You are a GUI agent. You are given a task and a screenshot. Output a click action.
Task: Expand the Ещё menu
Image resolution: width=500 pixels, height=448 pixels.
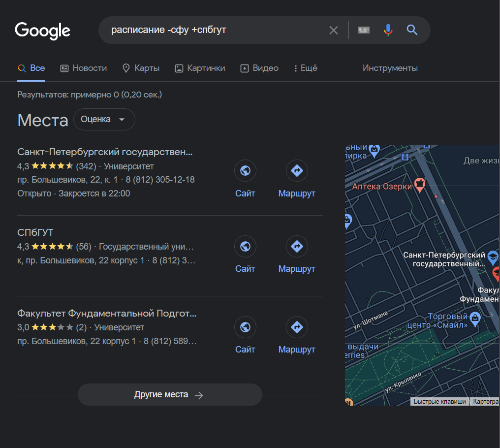click(x=306, y=68)
